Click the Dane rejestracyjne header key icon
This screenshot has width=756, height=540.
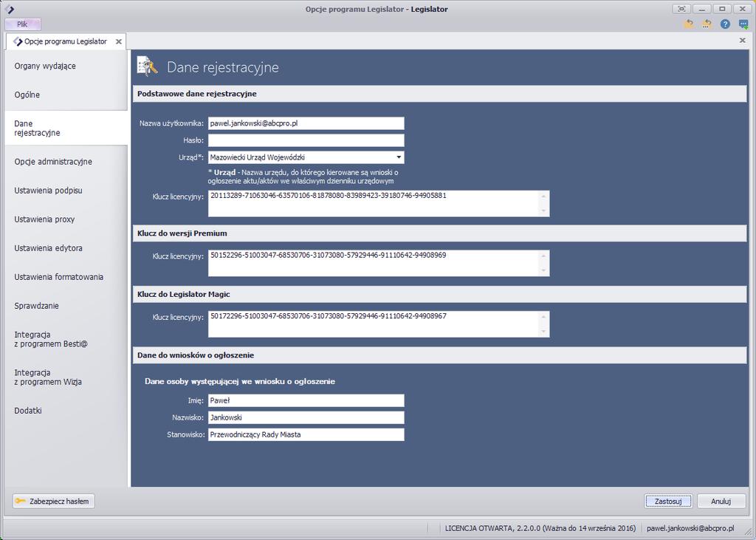147,66
